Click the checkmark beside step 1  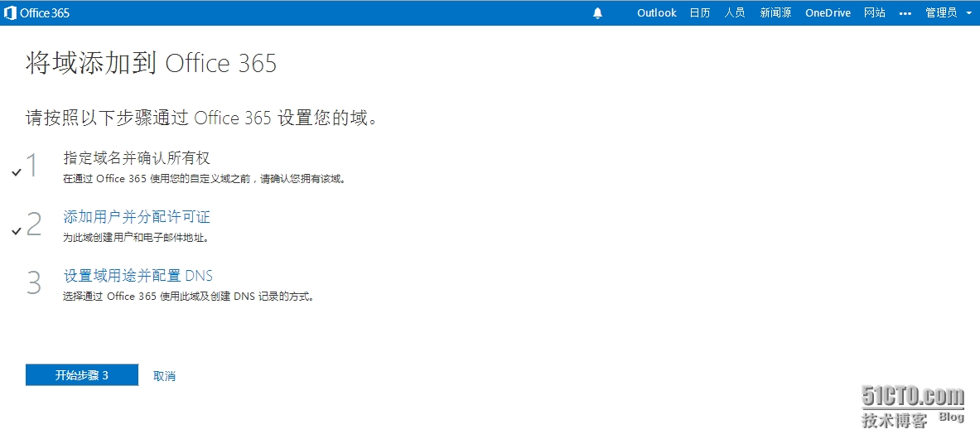(x=17, y=172)
